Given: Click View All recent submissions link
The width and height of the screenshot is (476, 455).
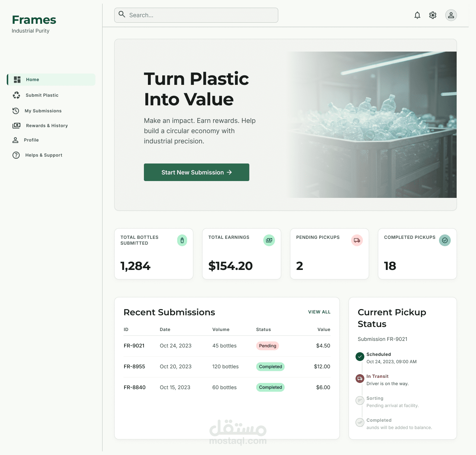Looking at the screenshot, I should pos(319,312).
